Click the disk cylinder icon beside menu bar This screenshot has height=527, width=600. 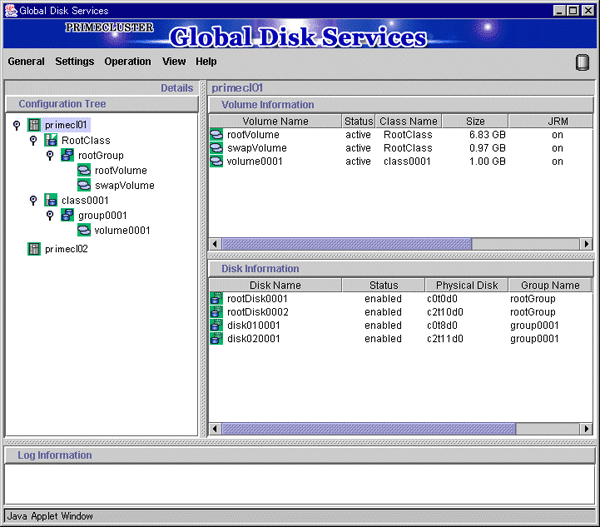[582, 62]
